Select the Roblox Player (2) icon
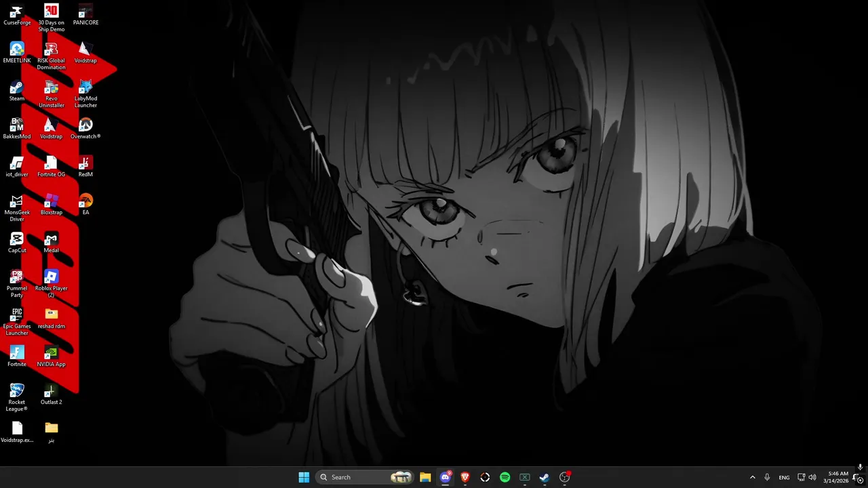Screen dimensions: 868x488 (x=52, y=284)
